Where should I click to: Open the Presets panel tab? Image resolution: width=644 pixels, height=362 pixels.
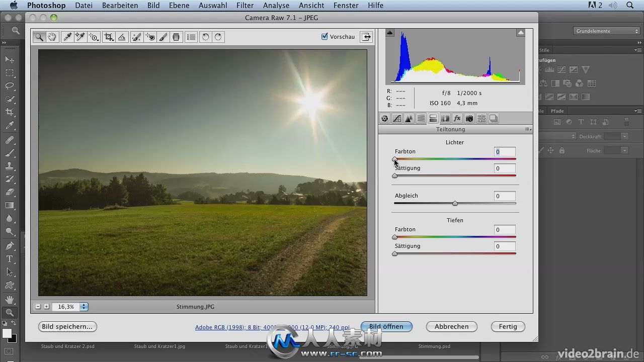(481, 119)
